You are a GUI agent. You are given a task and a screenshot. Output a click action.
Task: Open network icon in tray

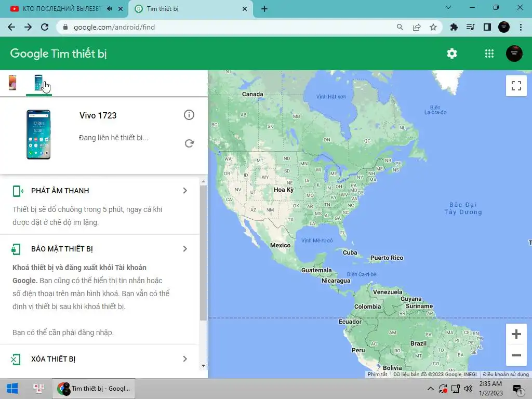coord(456,389)
